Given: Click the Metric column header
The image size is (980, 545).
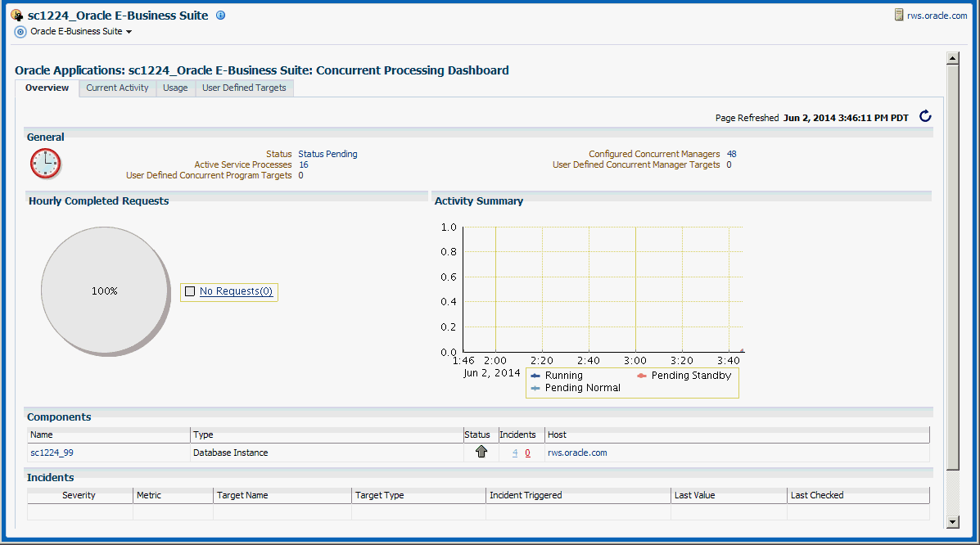Looking at the screenshot, I should tap(173, 495).
